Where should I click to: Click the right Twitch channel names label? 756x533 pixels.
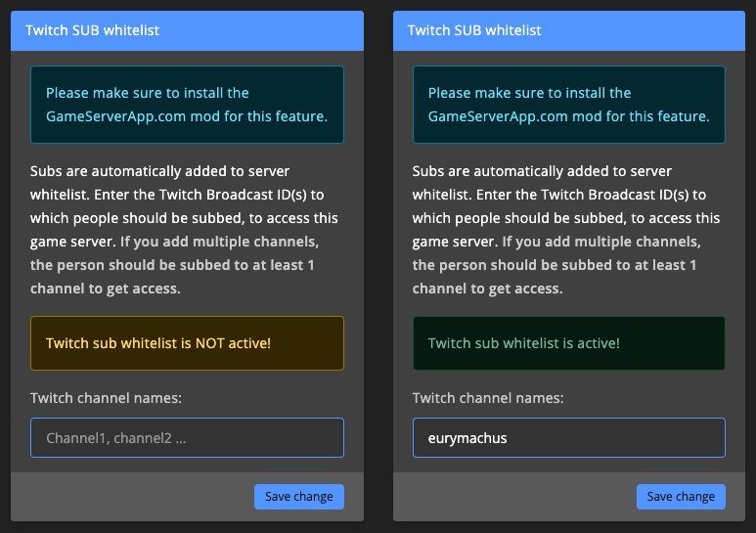coord(488,398)
